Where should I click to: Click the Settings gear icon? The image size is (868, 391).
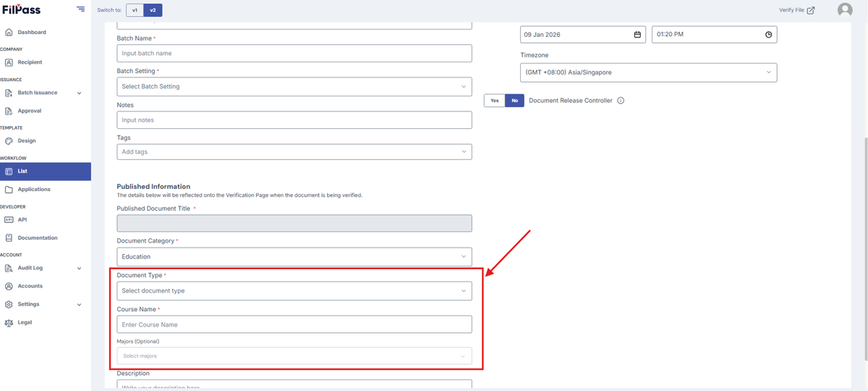(9, 304)
